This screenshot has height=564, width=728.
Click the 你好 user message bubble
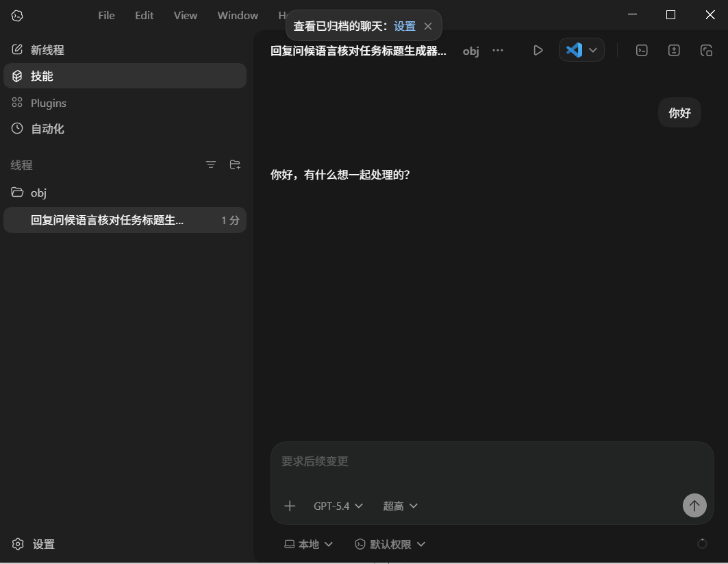point(679,112)
